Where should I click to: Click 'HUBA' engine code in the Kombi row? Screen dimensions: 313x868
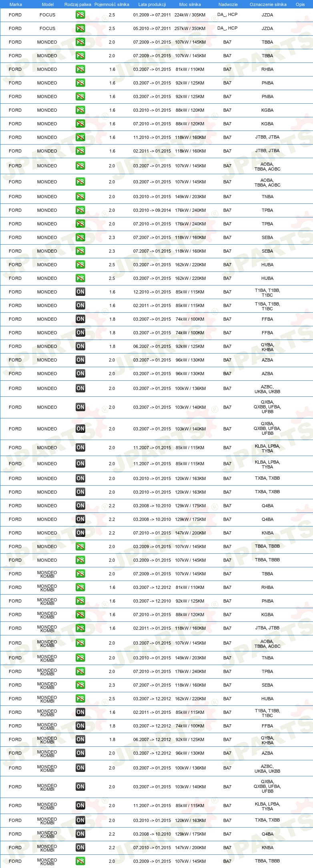267,699
